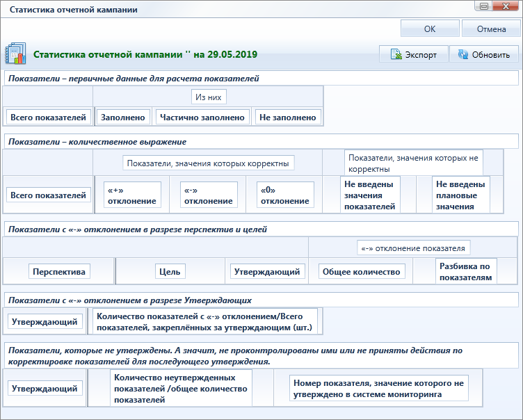
Task: Select the 'Перспектива' column header
Action: (59, 272)
